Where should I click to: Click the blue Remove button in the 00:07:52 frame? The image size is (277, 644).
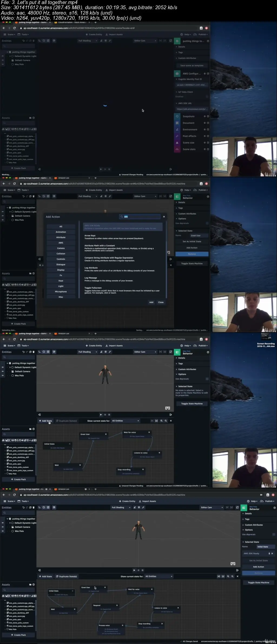[x=192, y=254]
